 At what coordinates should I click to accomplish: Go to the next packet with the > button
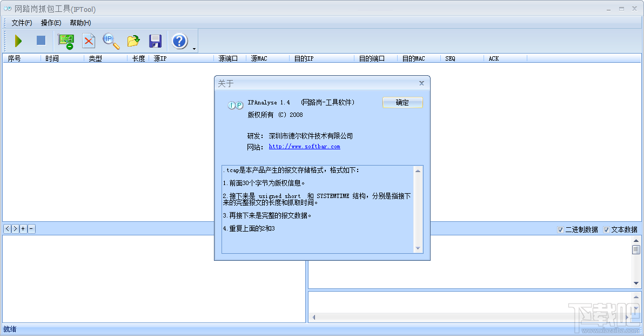15,229
